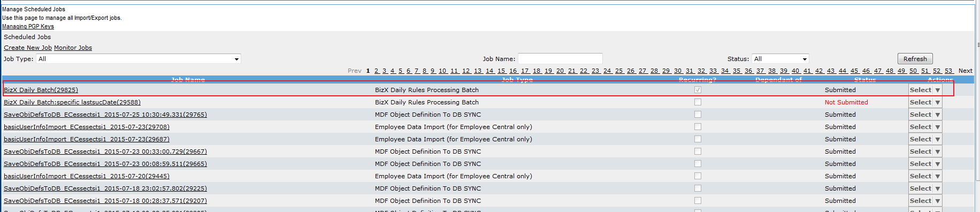Open Select actions for job 29667

(925, 152)
